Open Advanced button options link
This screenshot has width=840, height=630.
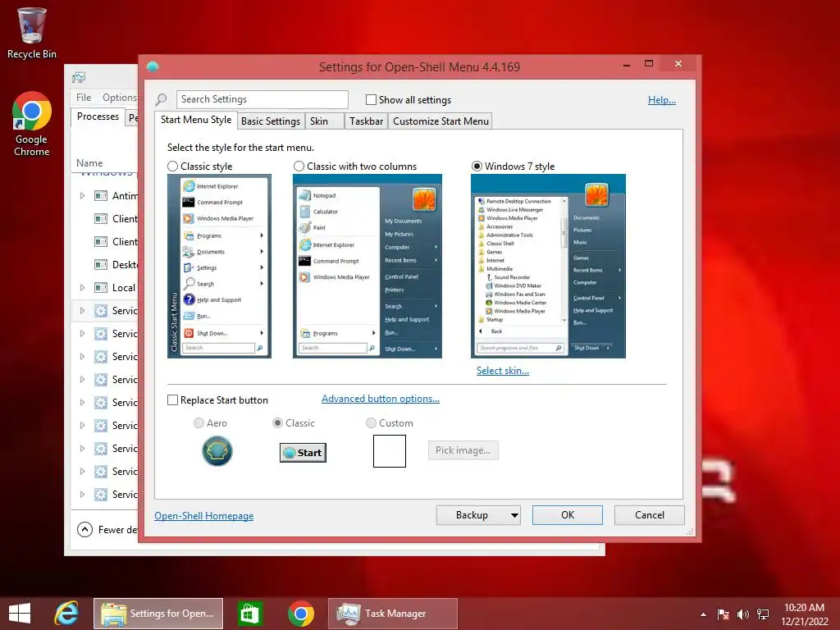point(381,399)
